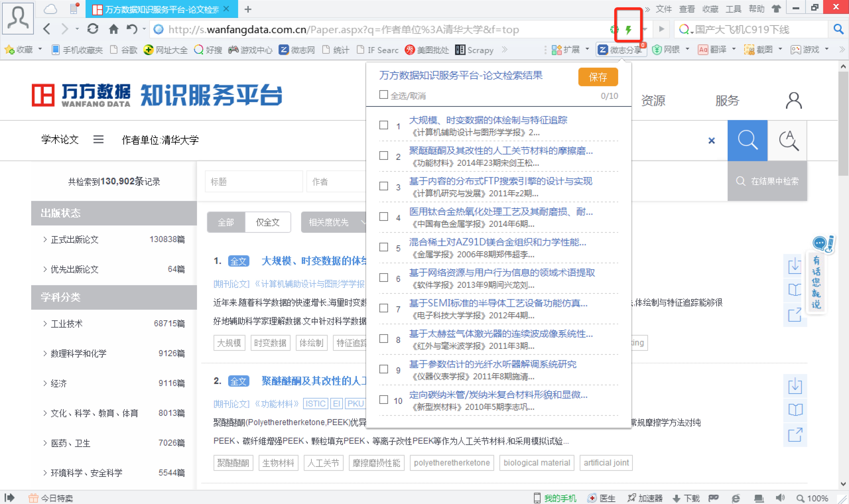The width and height of the screenshot is (849, 504).
Task: Reload the page with refresh icon
Action: pyautogui.click(x=92, y=29)
